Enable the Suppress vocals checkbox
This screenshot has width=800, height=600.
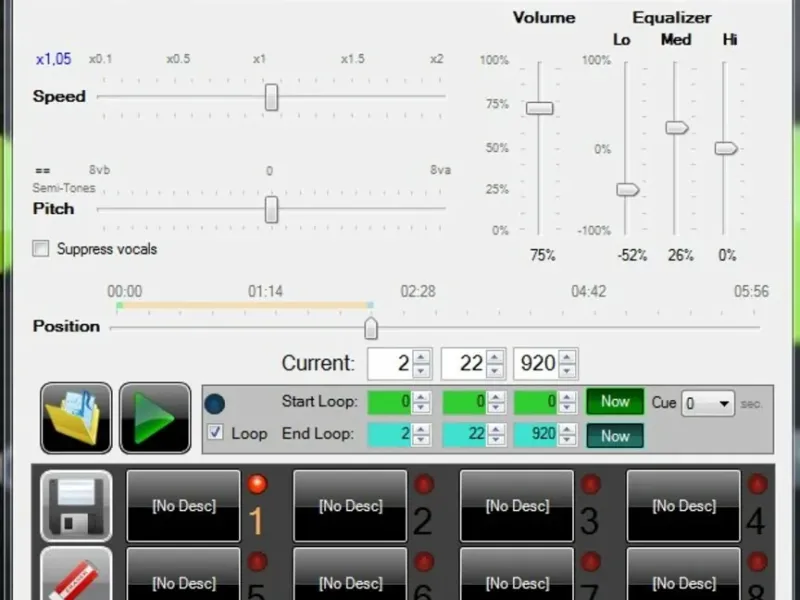(41, 248)
